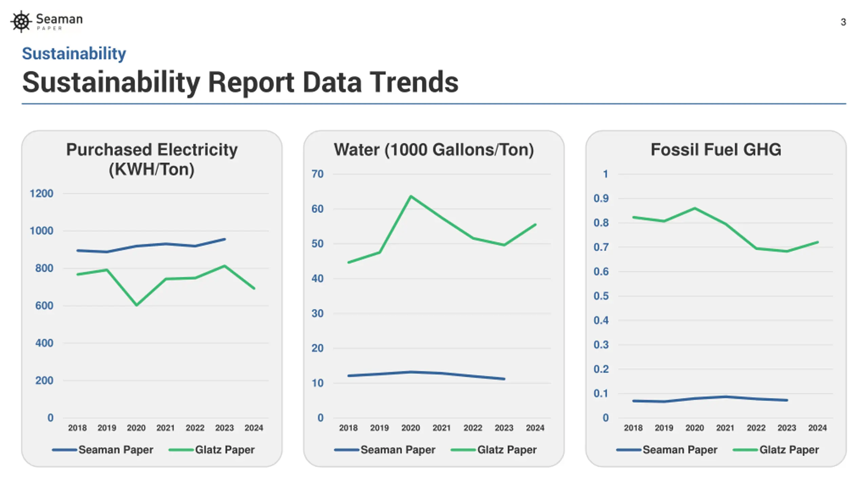Click the 2020 peak on water green line
The image size is (868, 488).
click(411, 196)
